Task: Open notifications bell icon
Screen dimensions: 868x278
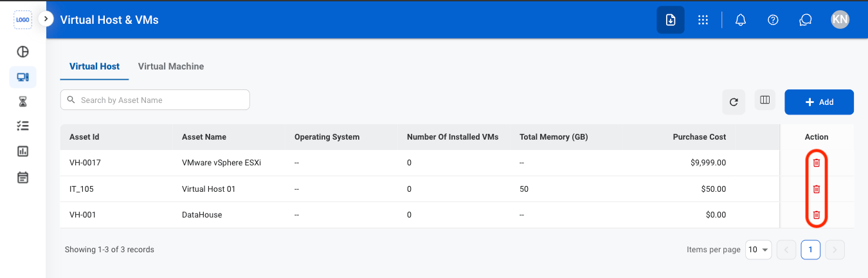Action: tap(741, 20)
